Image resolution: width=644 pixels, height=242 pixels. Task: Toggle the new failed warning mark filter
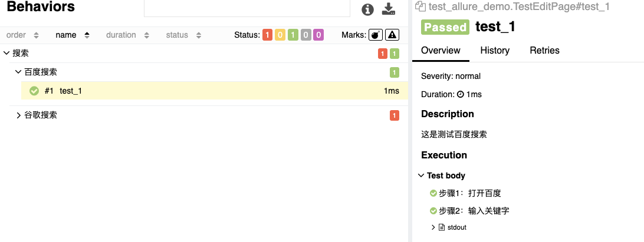tap(392, 35)
